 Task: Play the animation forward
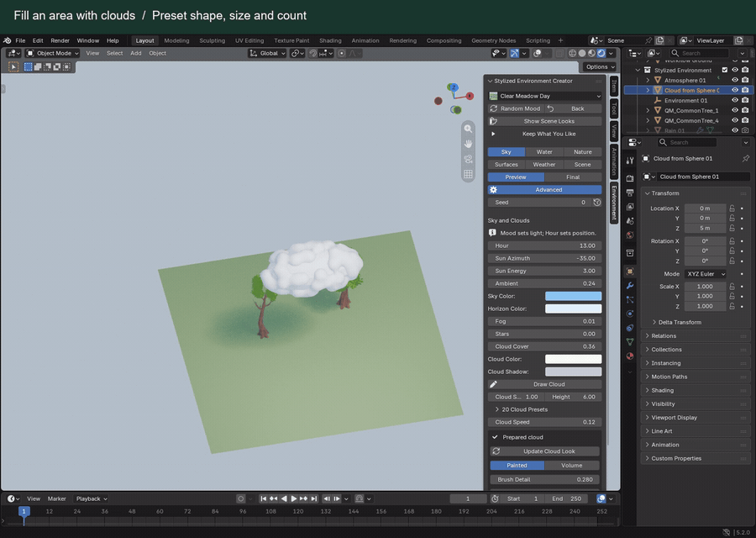coord(294,498)
